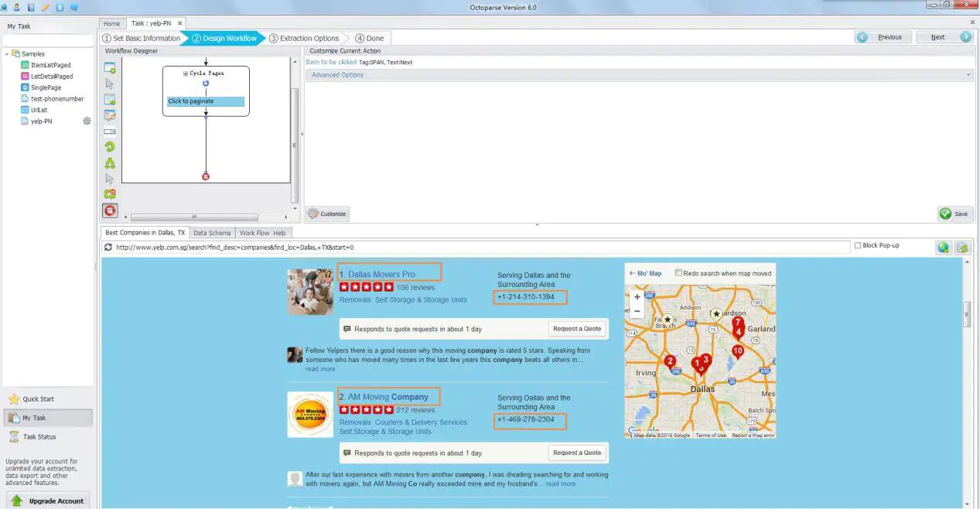Select the green Branch tool icon

[x=110, y=163]
